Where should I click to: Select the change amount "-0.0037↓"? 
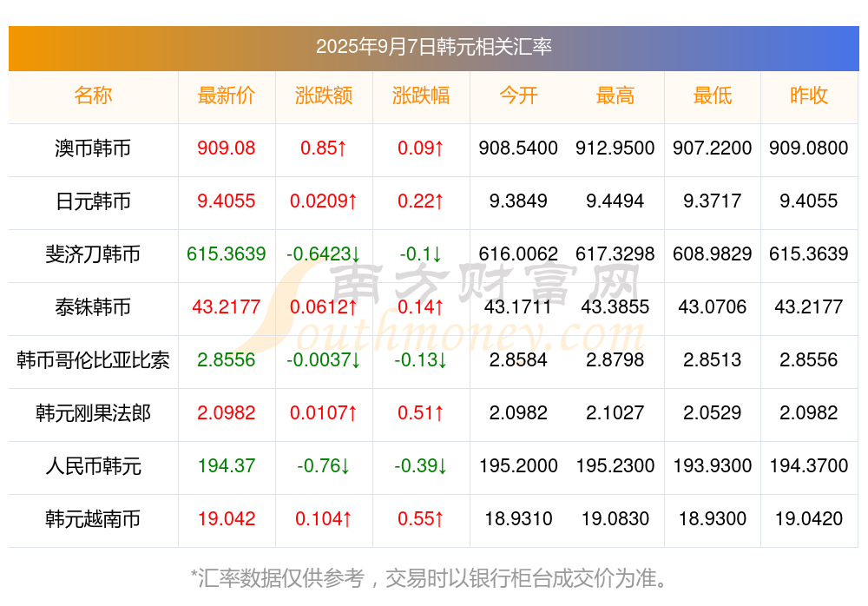[324, 360]
